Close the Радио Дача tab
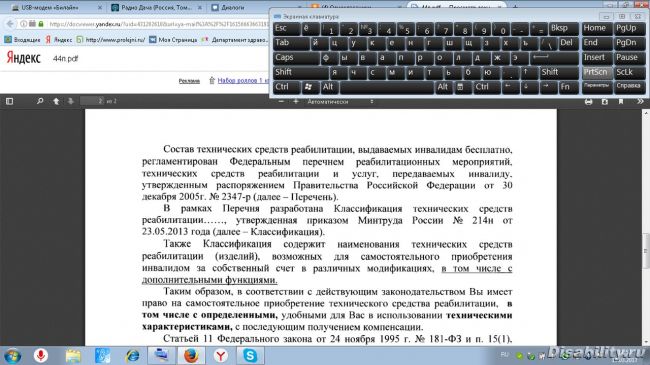The width and height of the screenshot is (650, 365). pos(200,7)
